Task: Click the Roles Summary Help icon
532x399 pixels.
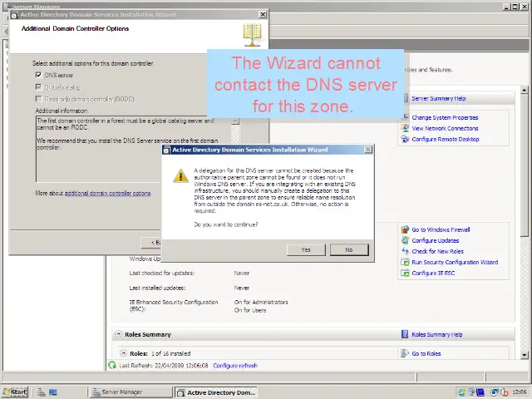Action: [405, 334]
